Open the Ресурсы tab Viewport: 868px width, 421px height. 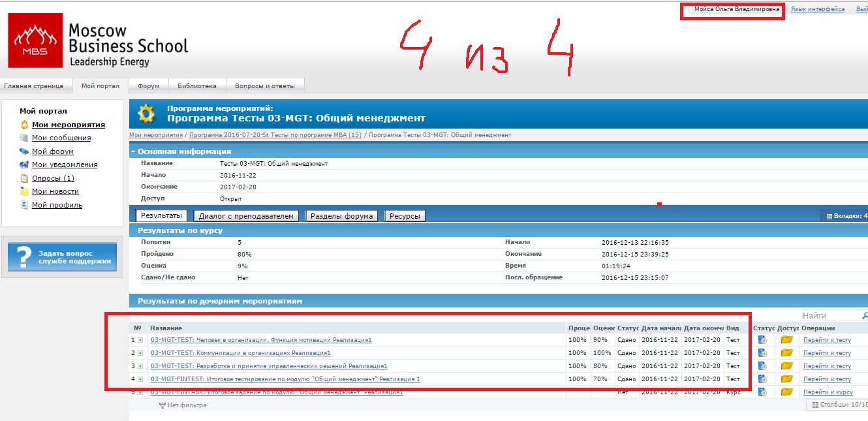pos(405,216)
